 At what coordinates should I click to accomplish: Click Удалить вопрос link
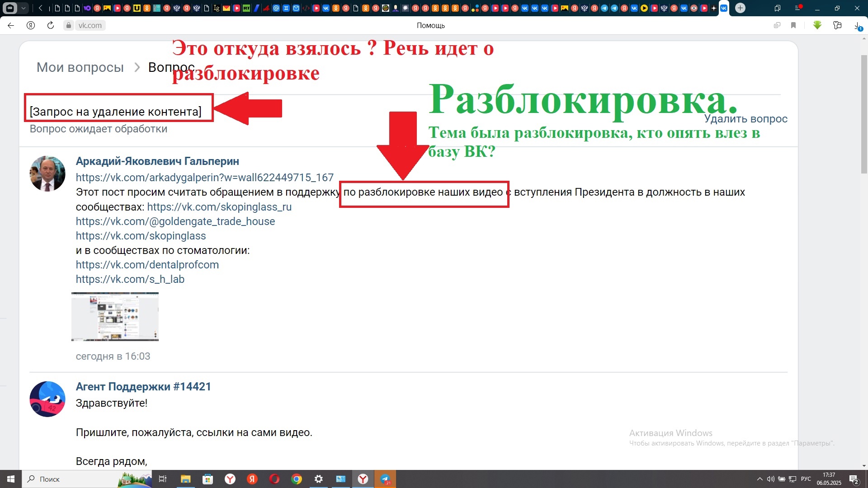click(x=745, y=119)
